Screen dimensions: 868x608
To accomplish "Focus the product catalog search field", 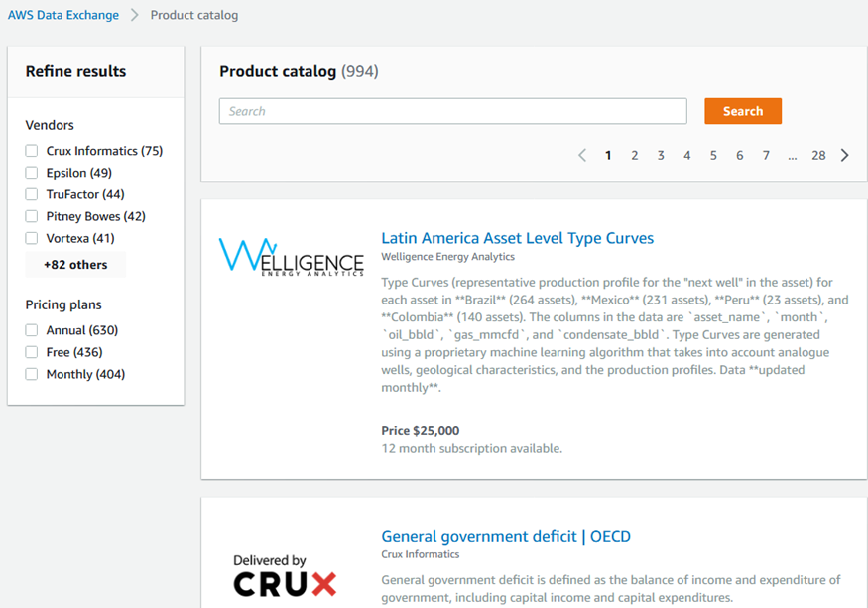I will click(452, 111).
